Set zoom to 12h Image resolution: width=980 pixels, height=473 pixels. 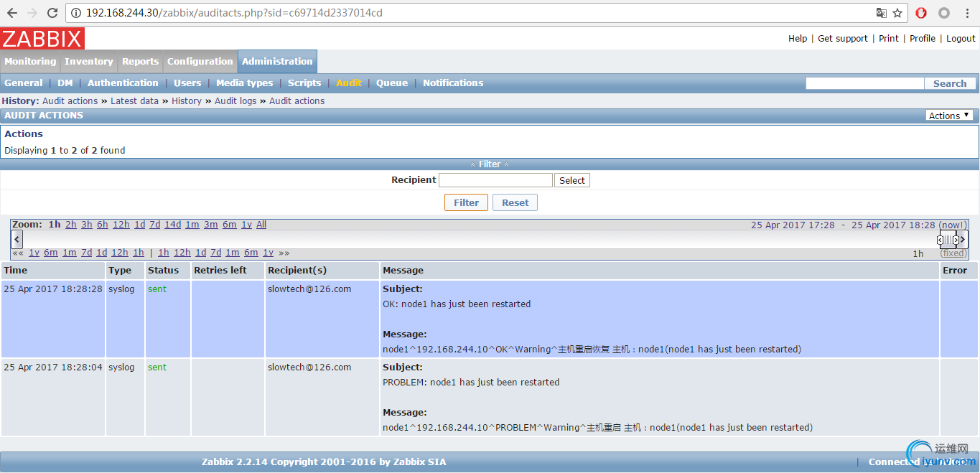tap(121, 225)
